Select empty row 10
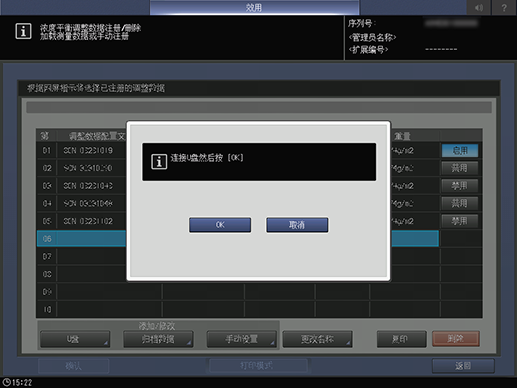 coord(237,309)
